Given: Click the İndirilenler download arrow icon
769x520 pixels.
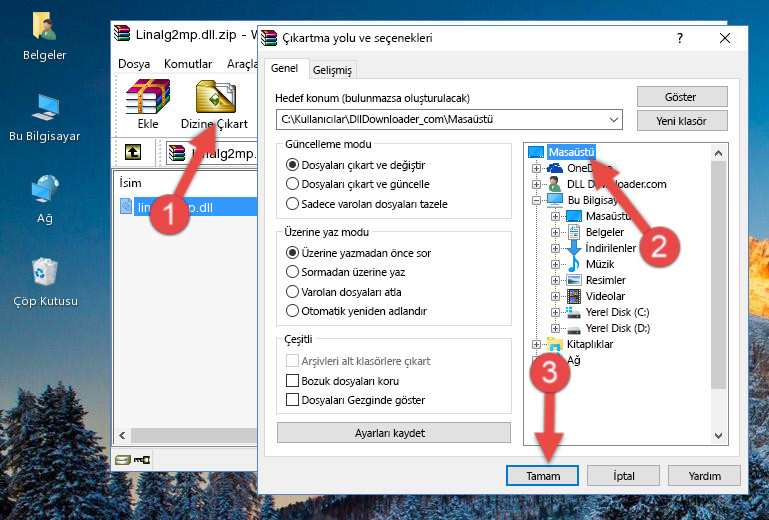Looking at the screenshot, I should pos(573,248).
